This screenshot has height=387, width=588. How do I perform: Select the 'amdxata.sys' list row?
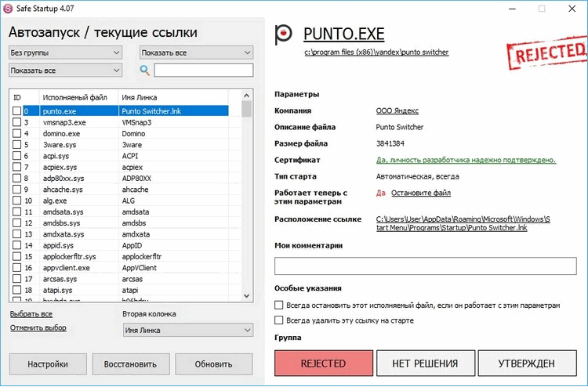(x=120, y=234)
